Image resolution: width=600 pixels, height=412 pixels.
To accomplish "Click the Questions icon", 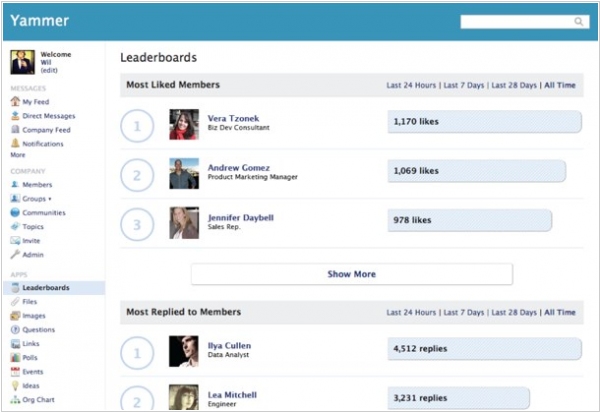I will click(x=15, y=329).
